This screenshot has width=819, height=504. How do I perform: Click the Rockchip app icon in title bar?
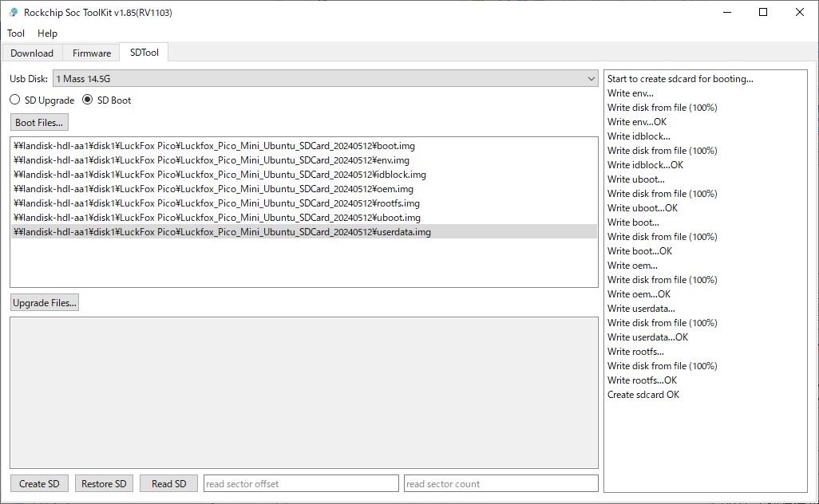[13, 12]
